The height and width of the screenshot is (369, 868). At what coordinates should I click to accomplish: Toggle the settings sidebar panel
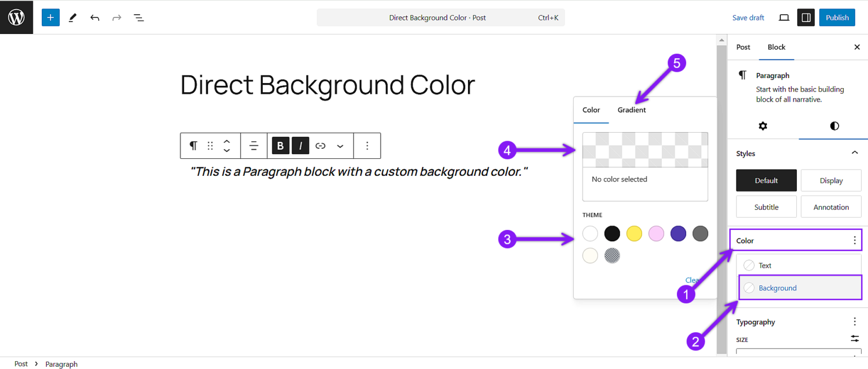point(805,17)
